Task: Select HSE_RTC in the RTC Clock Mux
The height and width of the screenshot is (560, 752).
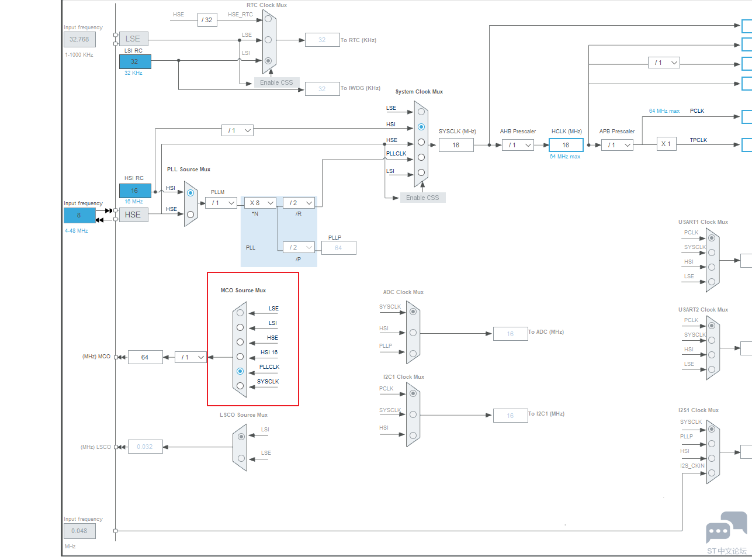Action: (268, 19)
